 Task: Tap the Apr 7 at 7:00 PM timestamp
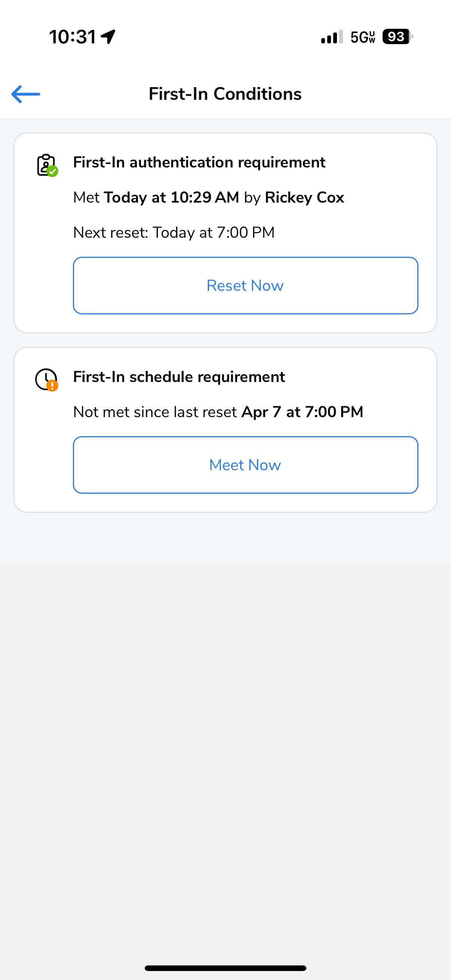pos(303,412)
